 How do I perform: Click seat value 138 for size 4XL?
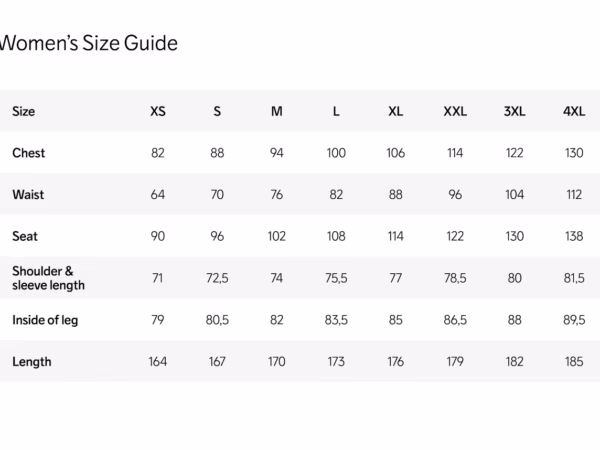574,236
